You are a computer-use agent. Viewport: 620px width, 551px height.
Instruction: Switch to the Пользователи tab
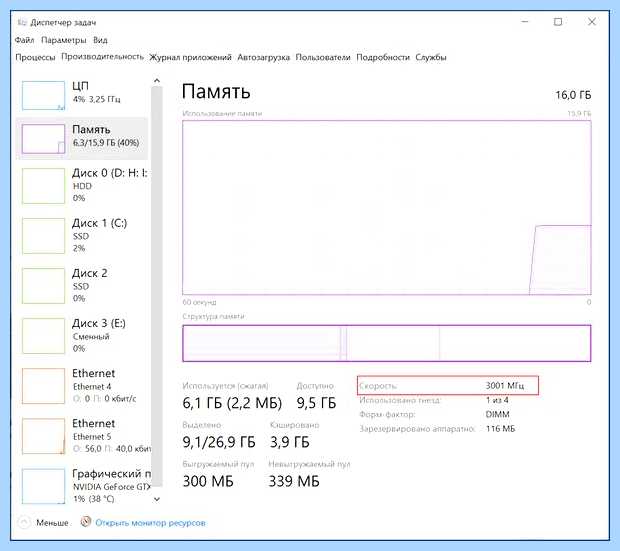point(323,57)
